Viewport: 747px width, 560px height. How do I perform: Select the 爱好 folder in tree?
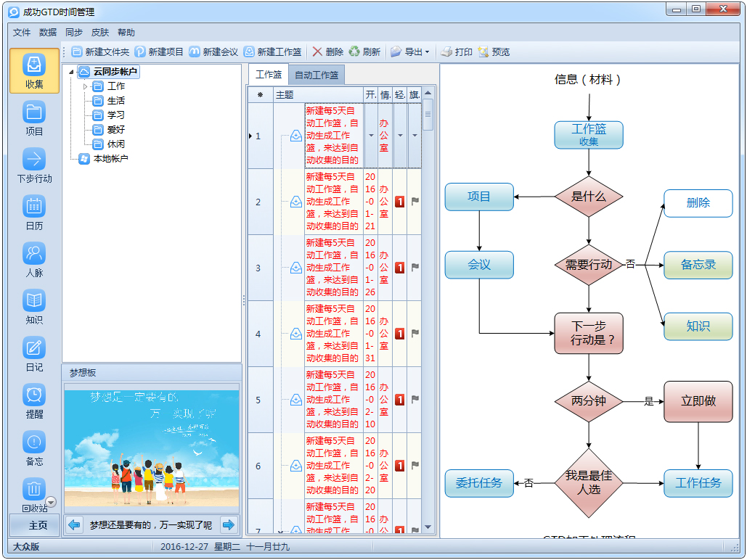(115, 130)
